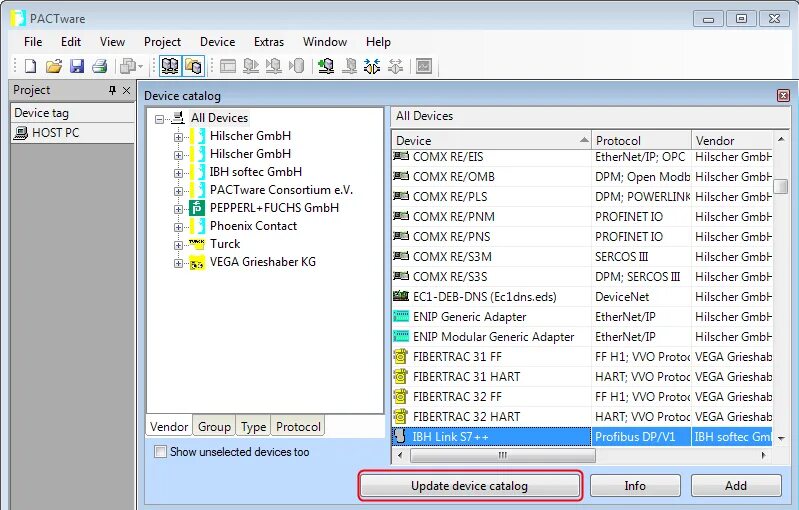Viewport: 799px width, 510px height.
Task: Open the Project menu
Action: click(162, 42)
